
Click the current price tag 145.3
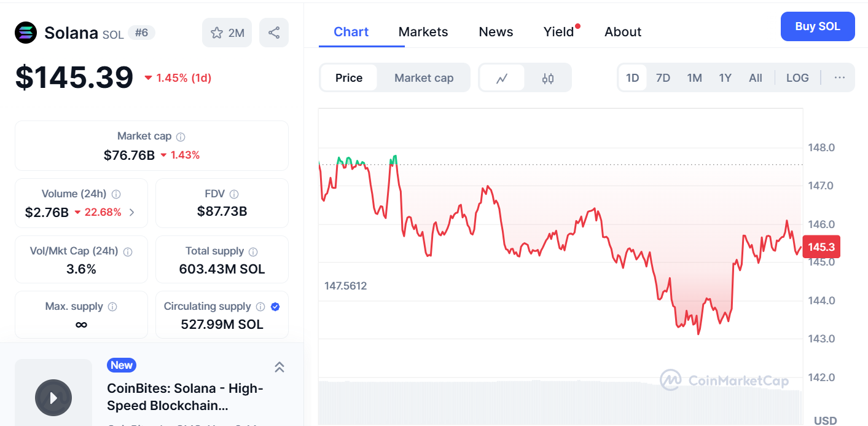[821, 247]
